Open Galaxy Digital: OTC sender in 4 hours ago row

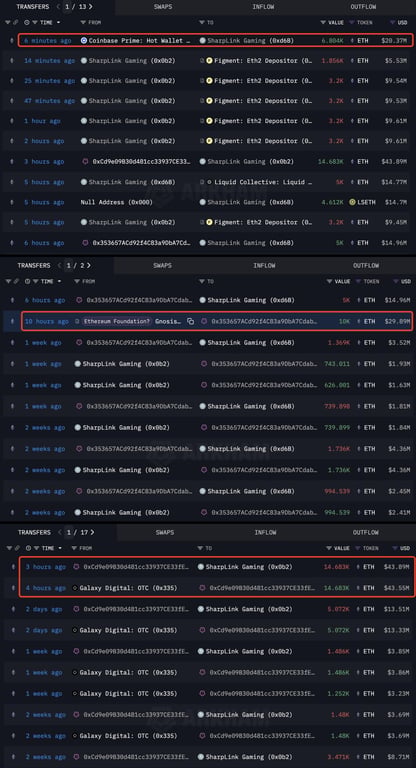[x=128, y=588]
